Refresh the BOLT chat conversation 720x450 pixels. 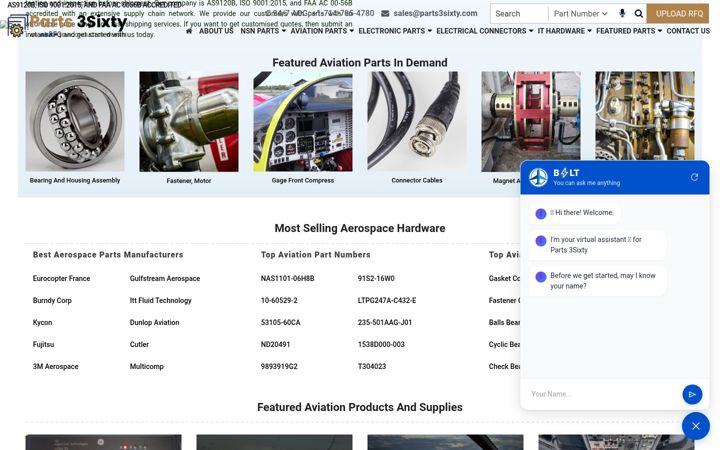tap(694, 177)
